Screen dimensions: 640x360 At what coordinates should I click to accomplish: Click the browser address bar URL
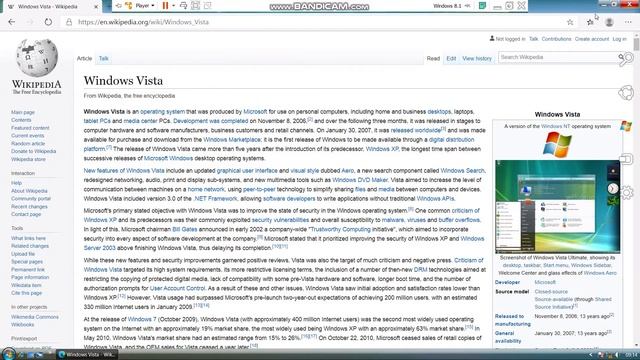coord(143,22)
